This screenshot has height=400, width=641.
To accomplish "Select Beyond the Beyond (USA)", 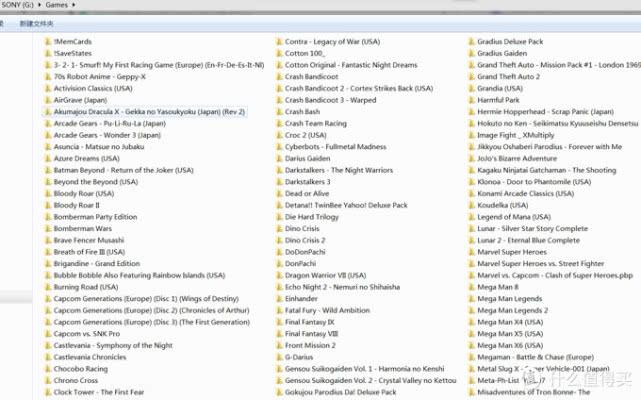I will (x=96, y=182).
